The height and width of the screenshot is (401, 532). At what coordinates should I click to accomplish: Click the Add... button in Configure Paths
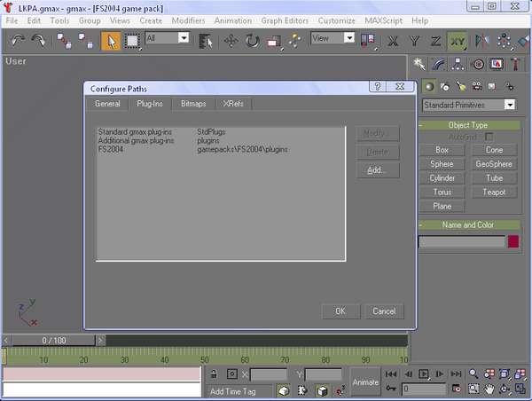[x=377, y=169]
